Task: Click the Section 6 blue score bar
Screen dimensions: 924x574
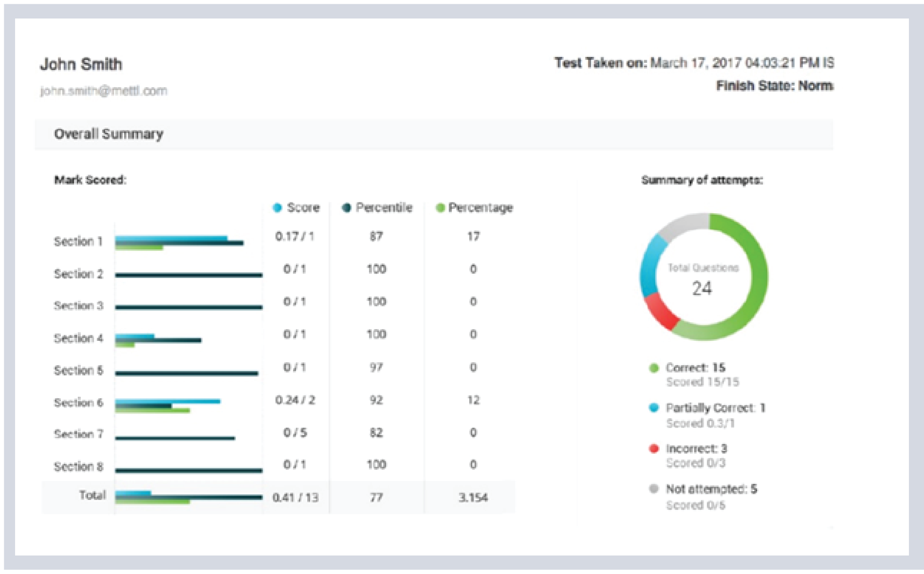Action: click(195, 401)
